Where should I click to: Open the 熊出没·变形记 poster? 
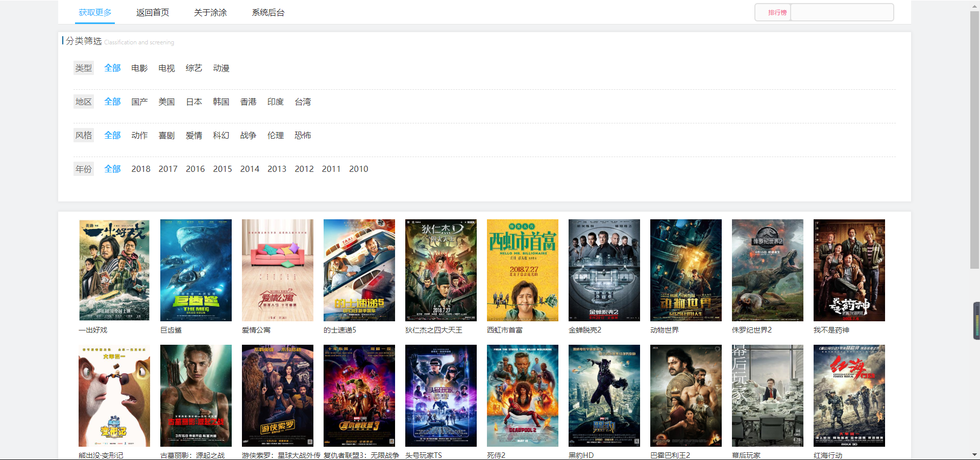click(114, 396)
